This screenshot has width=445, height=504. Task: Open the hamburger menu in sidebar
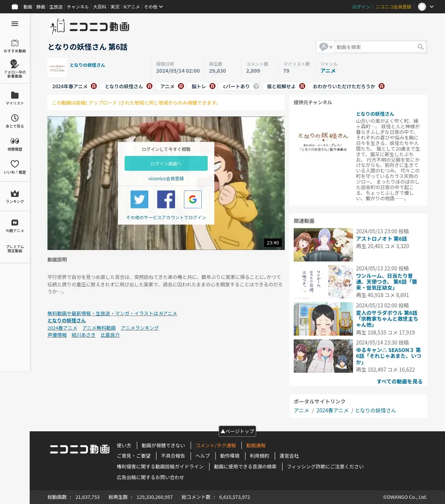click(15, 24)
